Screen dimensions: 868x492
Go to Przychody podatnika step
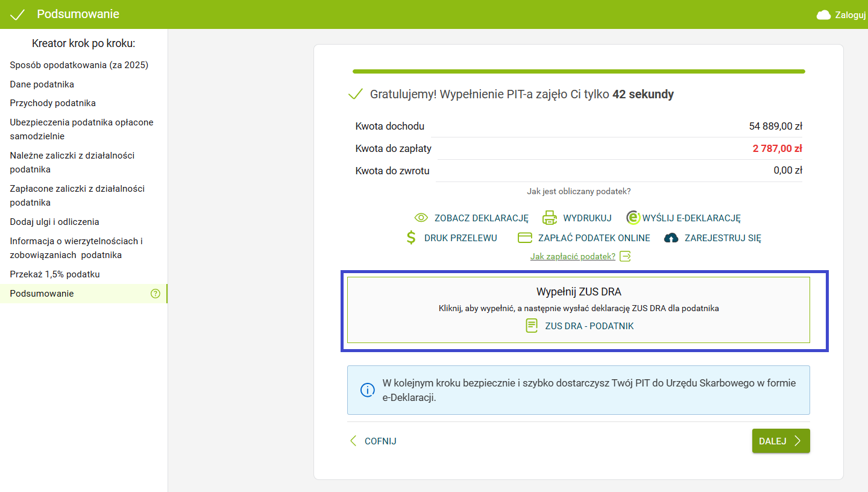[53, 103]
